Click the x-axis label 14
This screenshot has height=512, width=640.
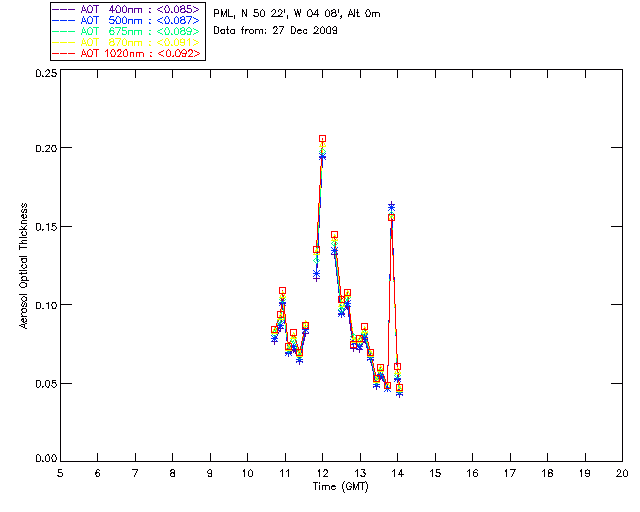point(398,473)
